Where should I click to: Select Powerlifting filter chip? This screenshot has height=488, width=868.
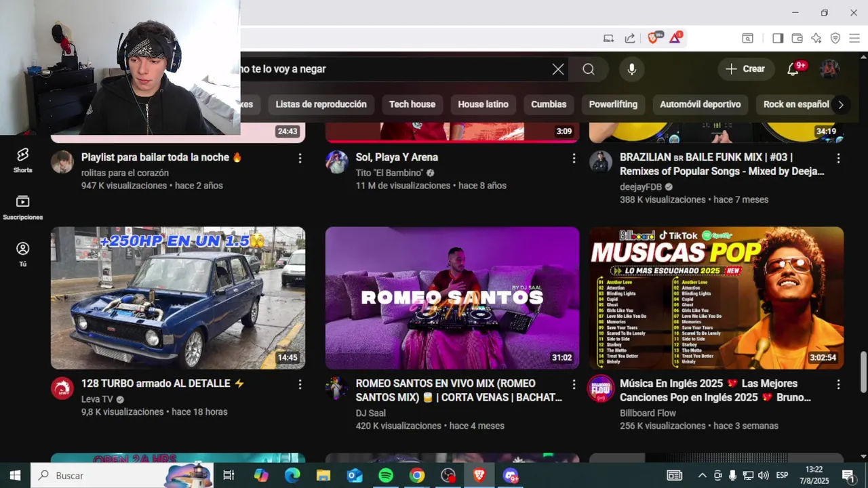(x=613, y=104)
